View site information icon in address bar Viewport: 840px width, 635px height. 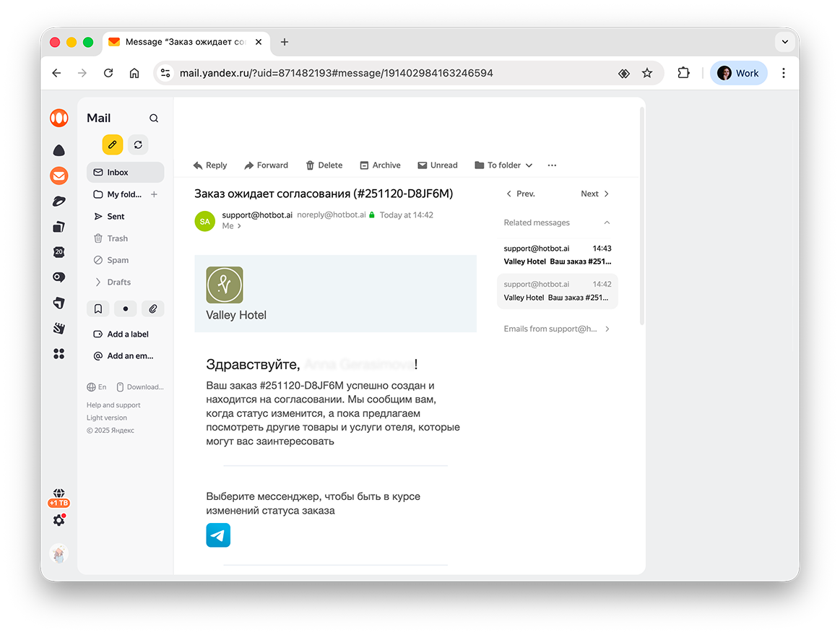click(x=165, y=73)
